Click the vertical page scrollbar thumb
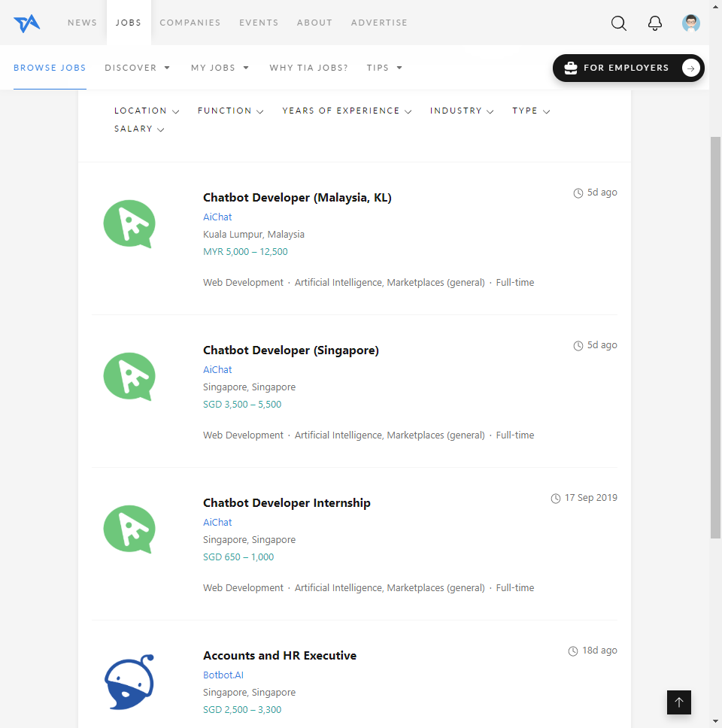Image resolution: width=722 pixels, height=728 pixels. (x=715, y=338)
